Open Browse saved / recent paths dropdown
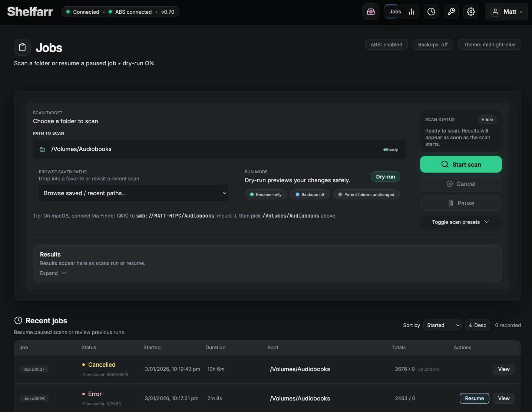This screenshot has height=412, width=532. point(133,193)
